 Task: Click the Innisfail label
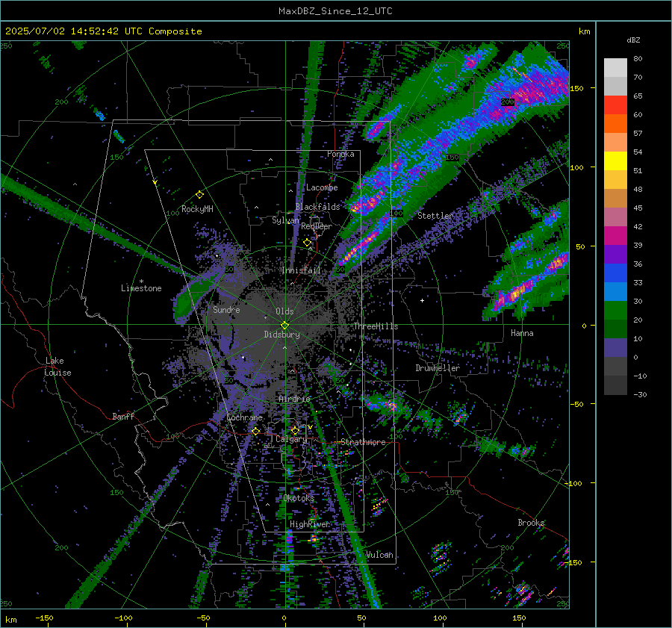[x=301, y=270]
